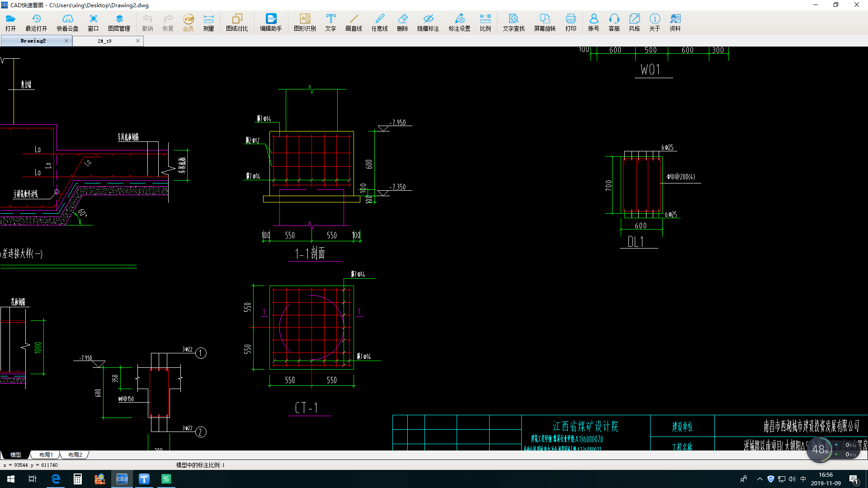Click the CT-1 drawing label
868x488 pixels.
(x=306, y=408)
